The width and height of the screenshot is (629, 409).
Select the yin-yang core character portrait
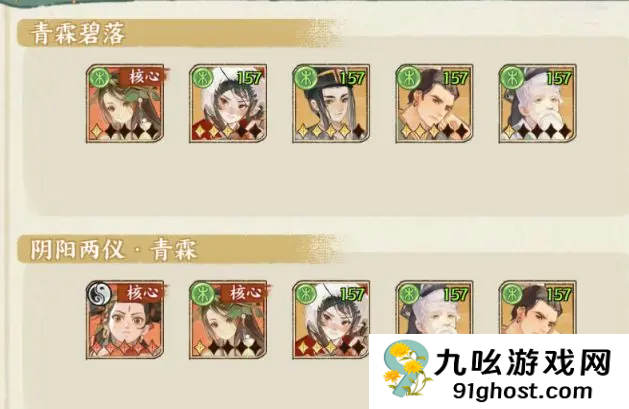tap(125, 320)
